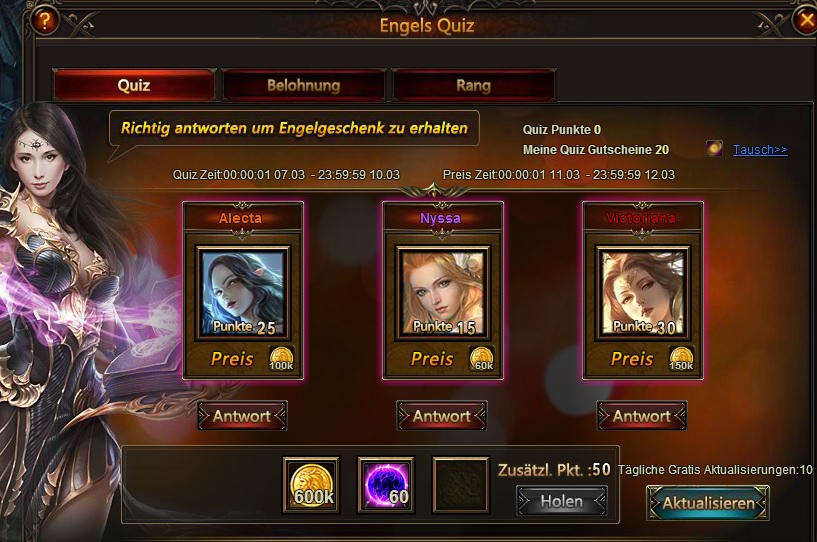Image resolution: width=817 pixels, height=542 pixels.
Task: Open the Rang tab
Action: tap(474, 85)
